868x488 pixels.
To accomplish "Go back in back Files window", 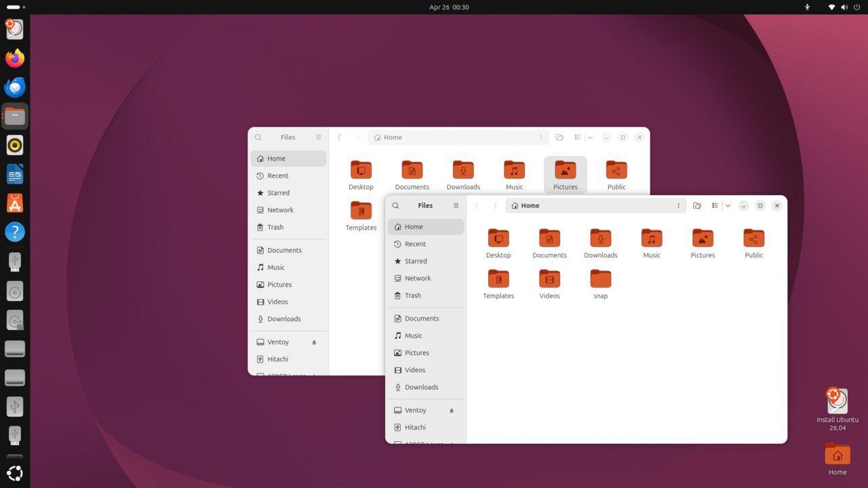I will 339,137.
